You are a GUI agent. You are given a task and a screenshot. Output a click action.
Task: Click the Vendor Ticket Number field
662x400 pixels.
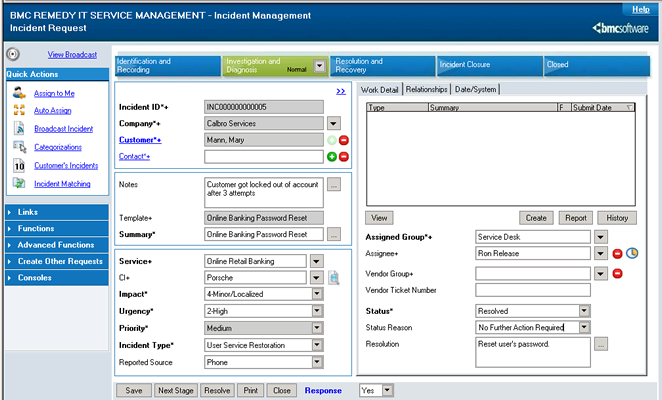533,290
